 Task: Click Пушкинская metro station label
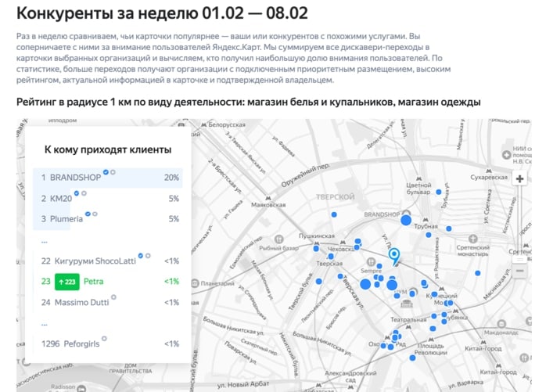pos(317,236)
